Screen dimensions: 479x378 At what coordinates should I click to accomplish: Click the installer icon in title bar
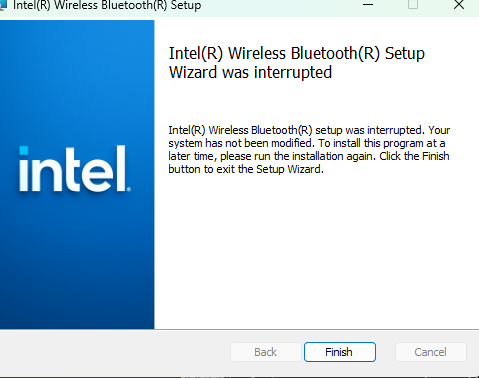tap(3, 5)
